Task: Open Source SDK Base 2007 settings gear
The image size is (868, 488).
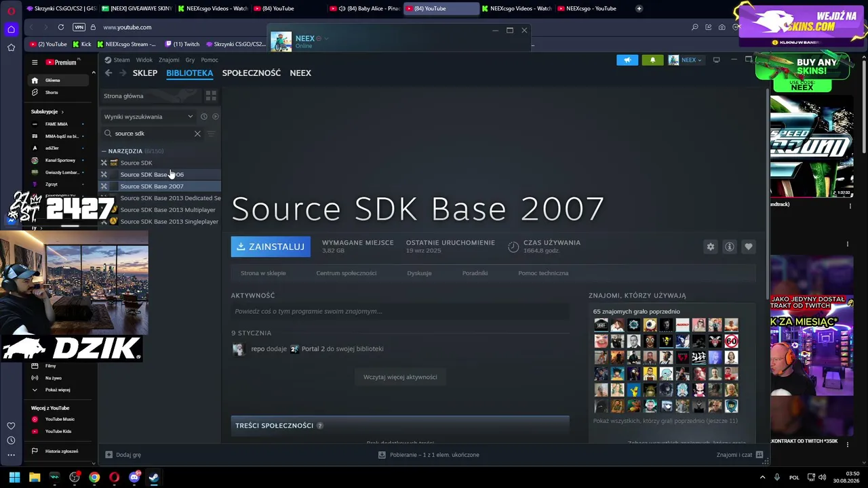Action: [x=711, y=247]
